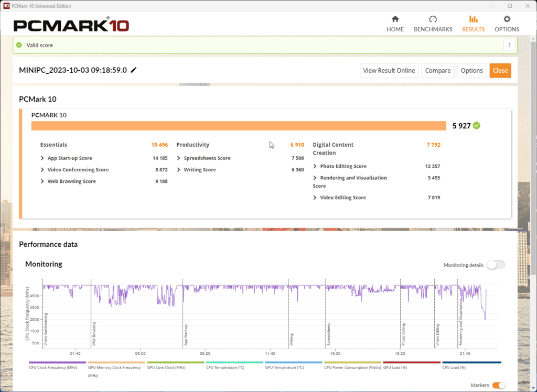This screenshot has width=537, height=392.
Task: Click the Results bar chart icon
Action: tap(473, 19)
